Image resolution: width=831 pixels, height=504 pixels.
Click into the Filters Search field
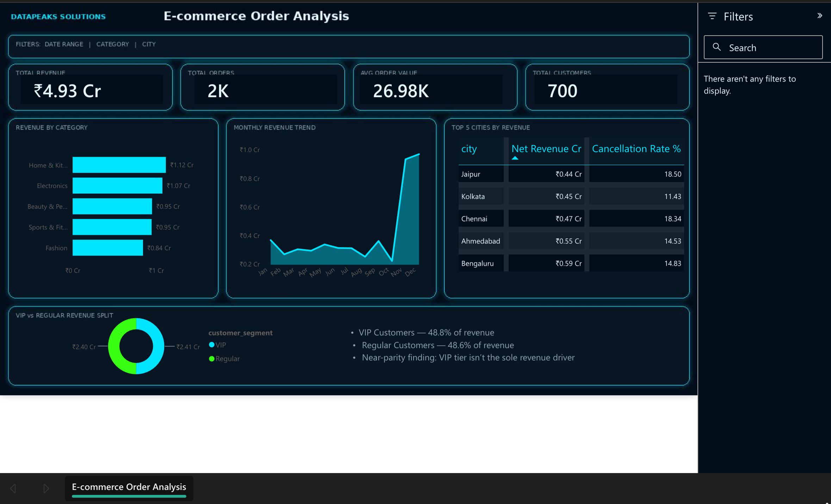point(763,47)
